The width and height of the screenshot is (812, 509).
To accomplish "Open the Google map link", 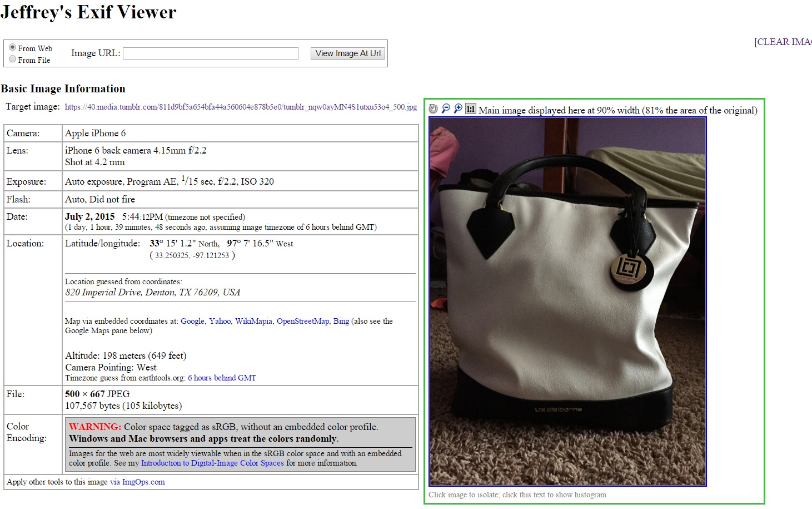I will click(x=192, y=321).
